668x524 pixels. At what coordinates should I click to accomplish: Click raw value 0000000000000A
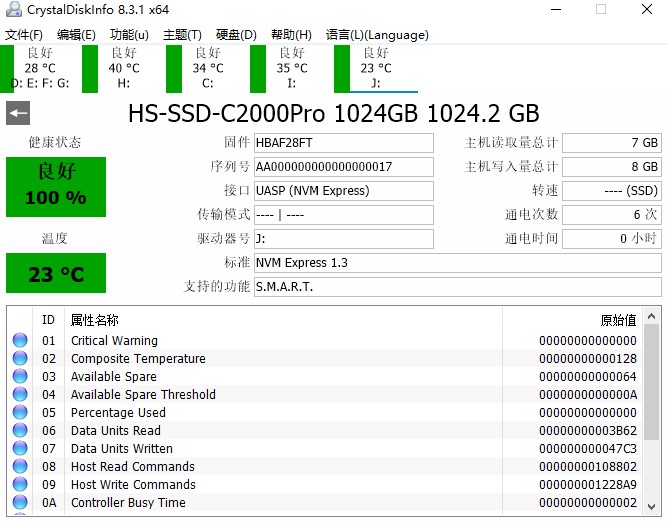click(x=588, y=394)
